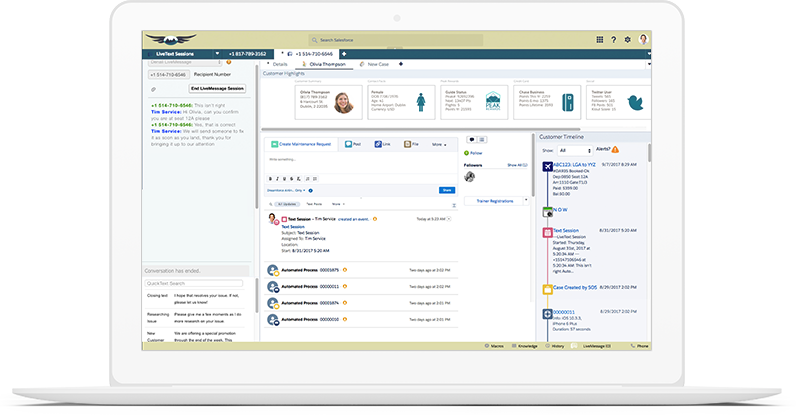The height and width of the screenshot is (415, 796).
Task: Click the flight icon for ABC123 timeline entry
Action: point(546,166)
